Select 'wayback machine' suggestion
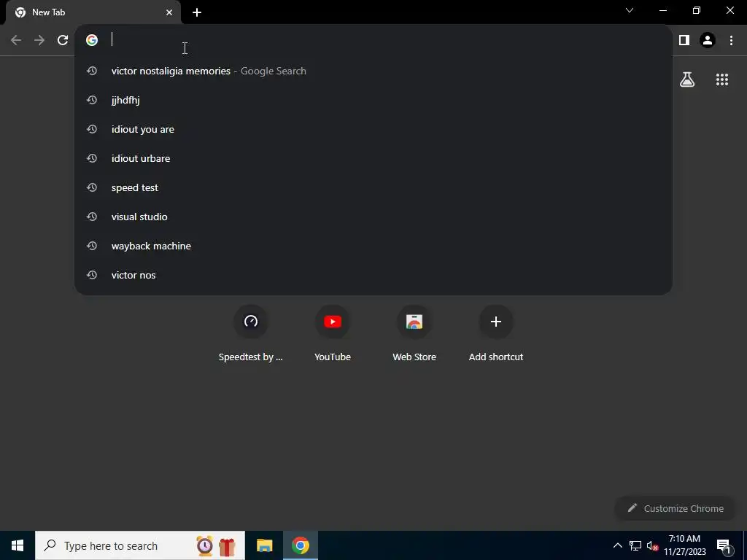The image size is (747, 560). coord(373,246)
